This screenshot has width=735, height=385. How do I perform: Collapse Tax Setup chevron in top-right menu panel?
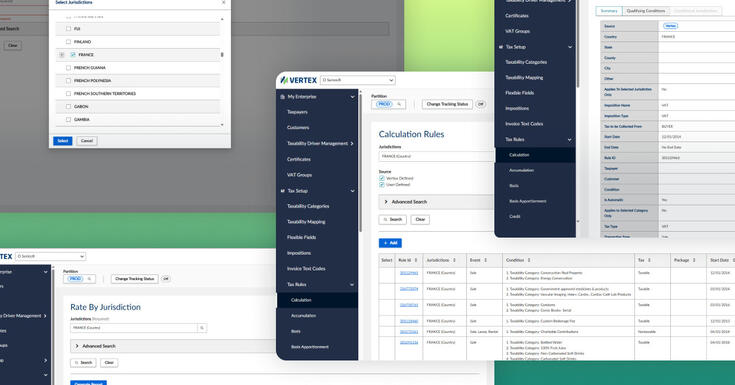[570, 47]
